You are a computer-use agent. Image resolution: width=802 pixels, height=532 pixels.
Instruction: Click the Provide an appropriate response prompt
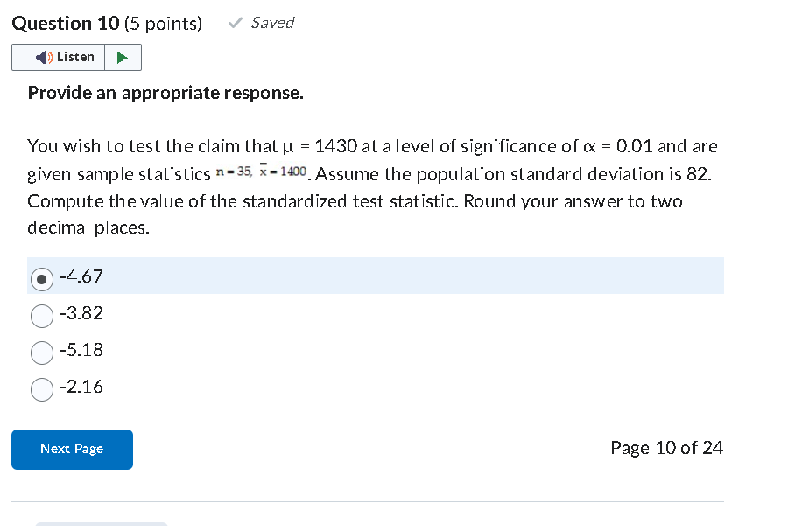[164, 93]
